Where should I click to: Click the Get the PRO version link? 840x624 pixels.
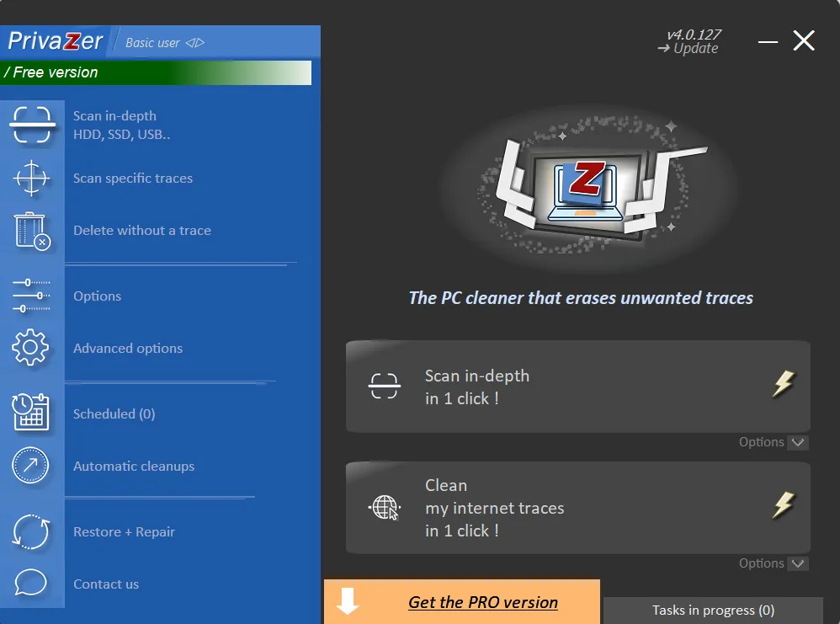click(483, 602)
